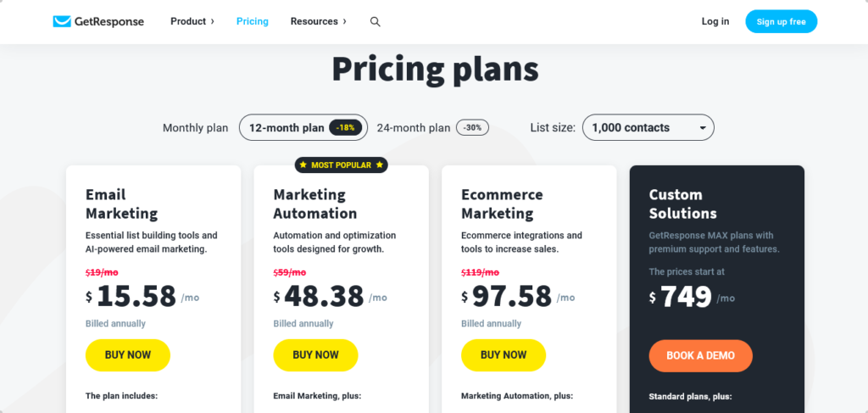This screenshot has width=868, height=413.
Task: Click the GetResponse envelope logo icon
Action: [61, 21]
